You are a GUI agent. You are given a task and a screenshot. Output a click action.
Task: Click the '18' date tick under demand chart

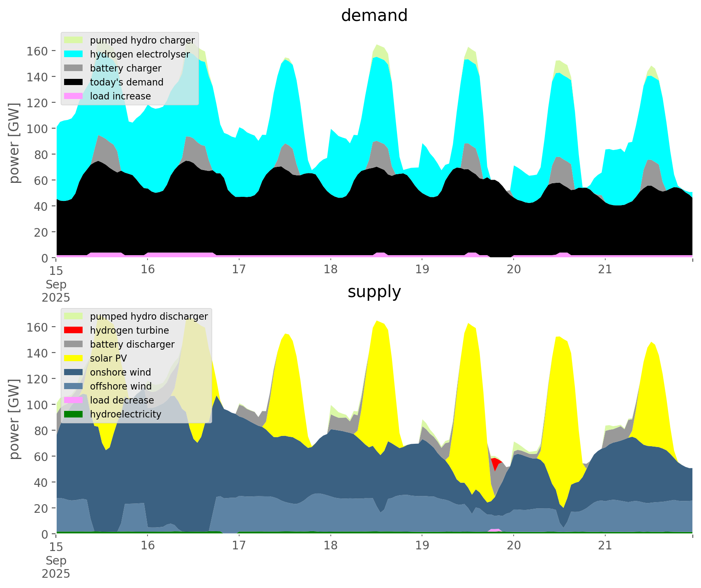(330, 270)
